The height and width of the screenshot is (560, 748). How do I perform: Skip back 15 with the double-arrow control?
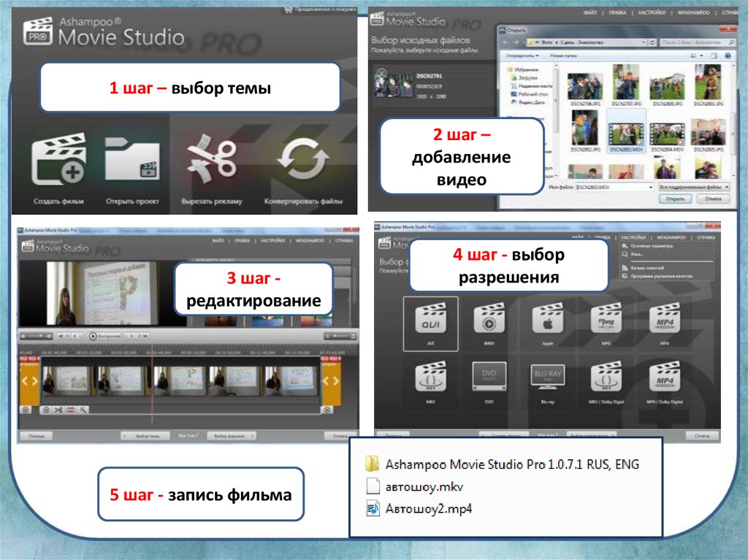coord(63,337)
